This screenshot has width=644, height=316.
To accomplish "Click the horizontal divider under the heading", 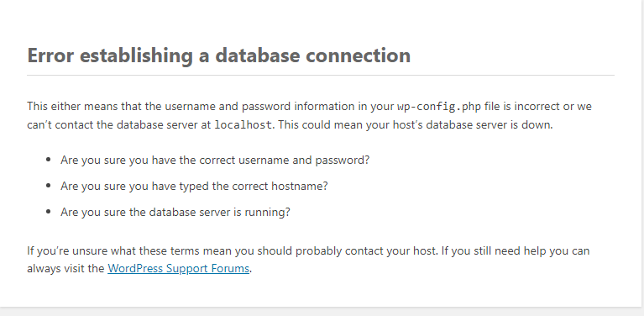I will point(321,75).
